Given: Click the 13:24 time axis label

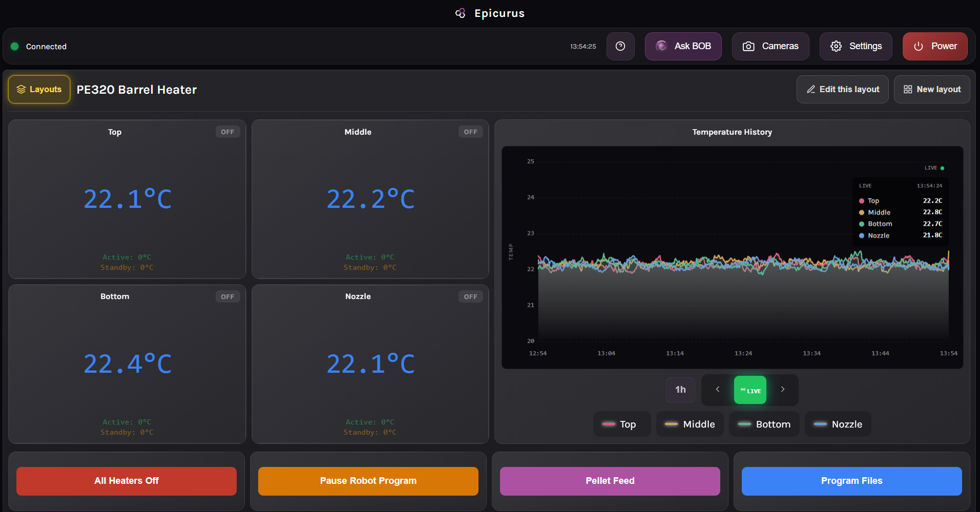Looking at the screenshot, I should click(743, 353).
